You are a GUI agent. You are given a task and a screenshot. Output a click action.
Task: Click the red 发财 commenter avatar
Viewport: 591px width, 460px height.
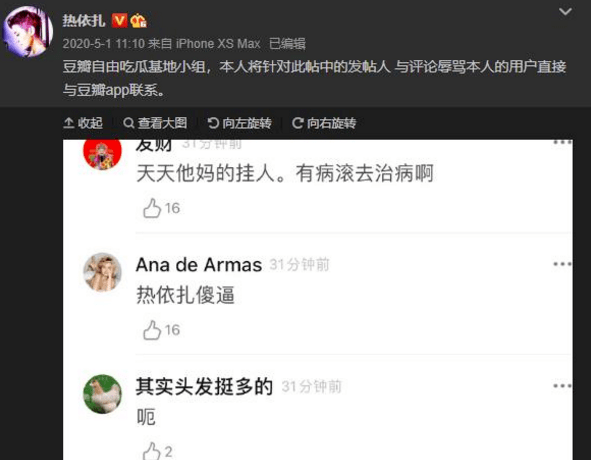103,154
